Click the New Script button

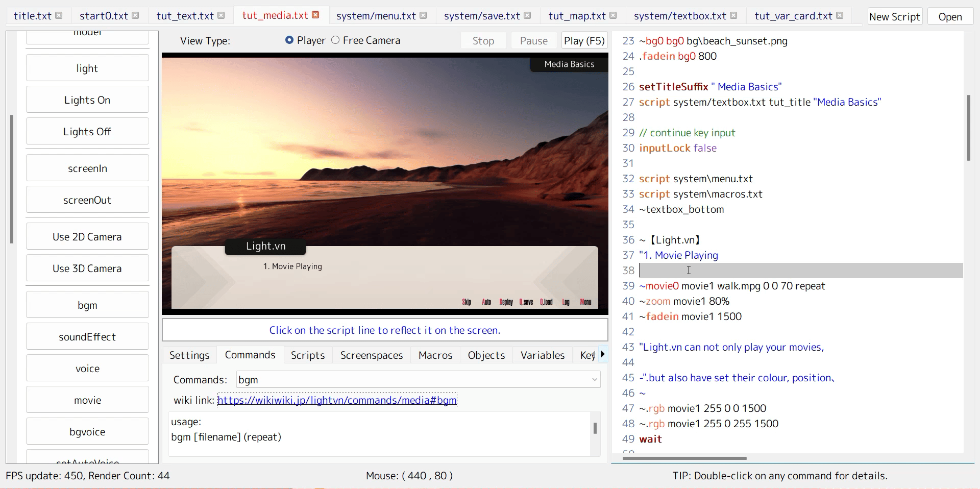[895, 17]
